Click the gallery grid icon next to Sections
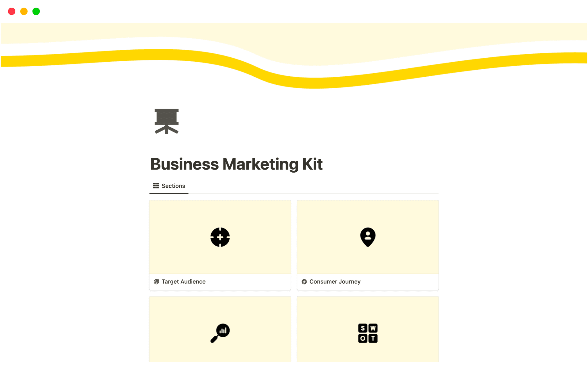Viewport: 588px width, 368px height. 156,186
